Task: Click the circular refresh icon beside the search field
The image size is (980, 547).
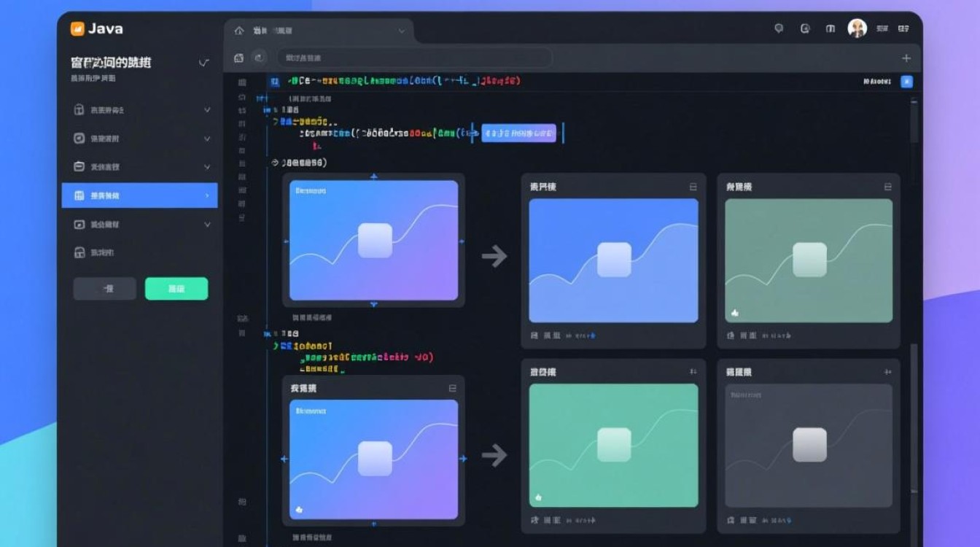Action: tap(259, 58)
